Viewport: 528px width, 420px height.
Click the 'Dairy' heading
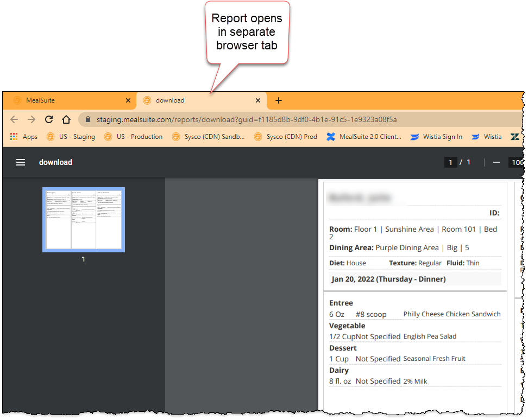(339, 370)
